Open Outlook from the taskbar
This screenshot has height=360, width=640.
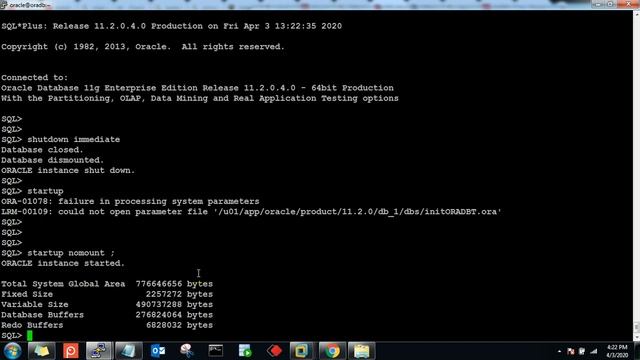[x=158, y=351]
